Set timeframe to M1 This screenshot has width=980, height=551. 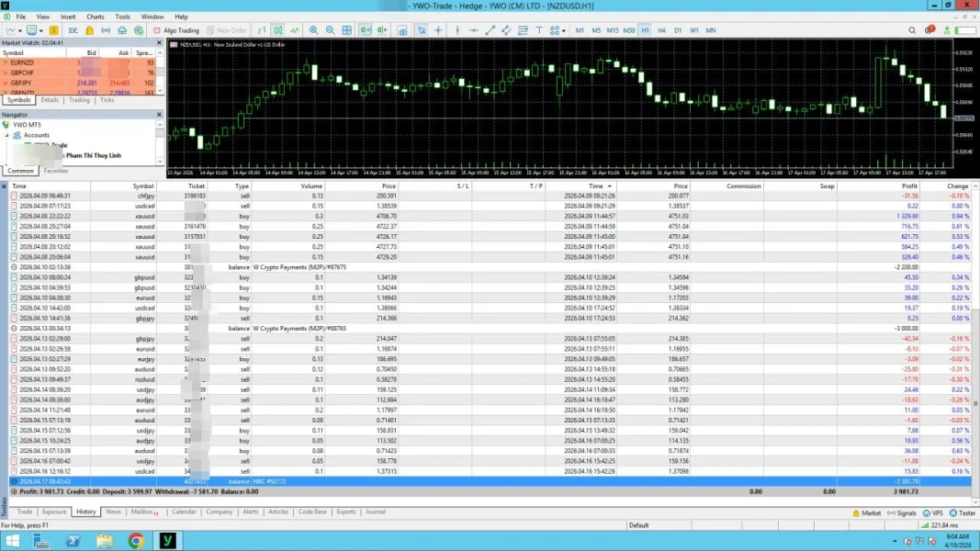click(580, 30)
